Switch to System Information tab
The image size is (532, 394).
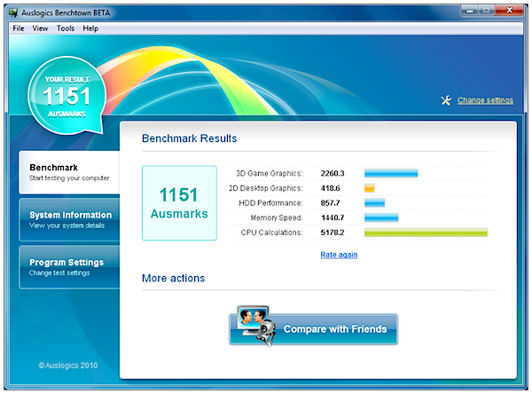pyautogui.click(x=69, y=219)
